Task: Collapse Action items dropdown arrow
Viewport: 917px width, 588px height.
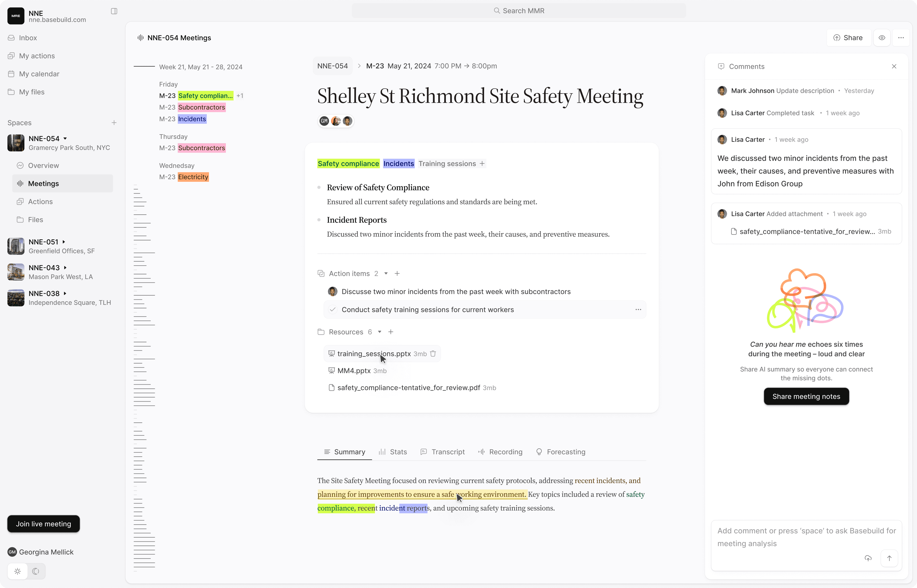Action: tap(386, 273)
